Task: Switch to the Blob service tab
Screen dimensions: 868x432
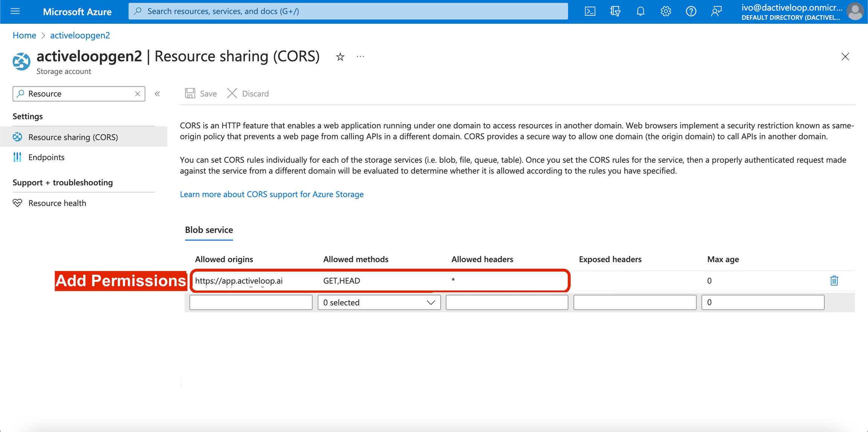Action: (x=209, y=230)
